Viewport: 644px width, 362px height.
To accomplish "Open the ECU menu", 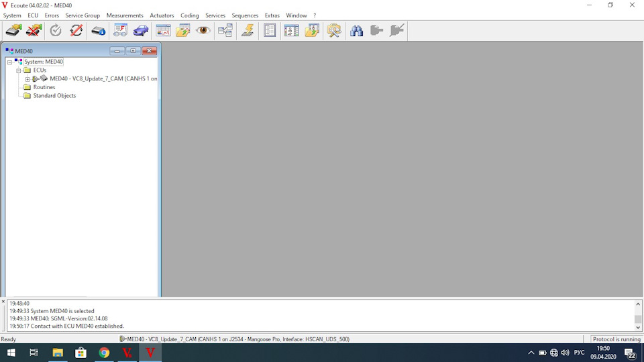I will click(x=33, y=15).
